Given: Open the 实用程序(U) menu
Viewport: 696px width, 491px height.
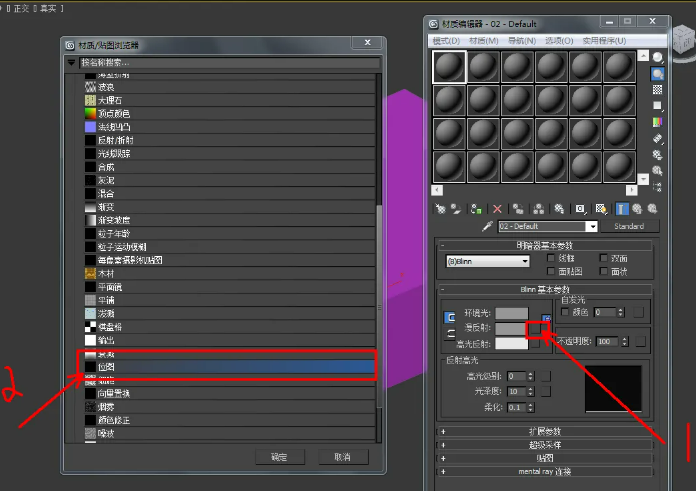Looking at the screenshot, I should [x=604, y=41].
